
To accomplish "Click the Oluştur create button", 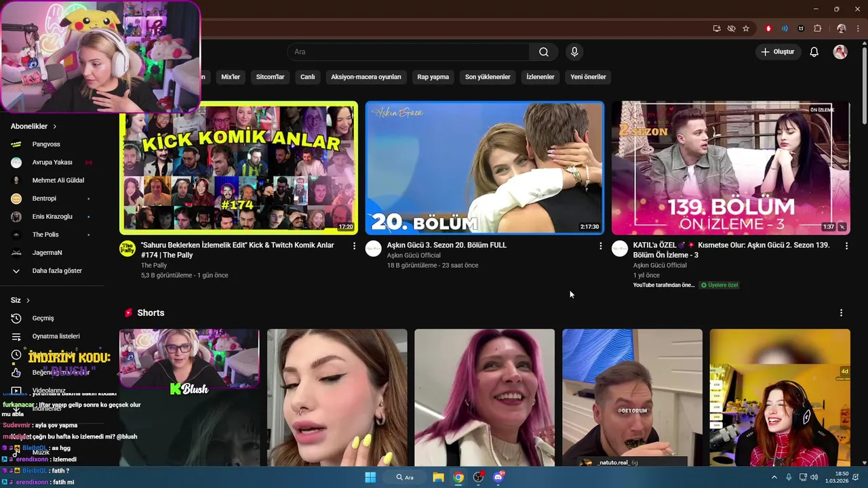I will (x=777, y=52).
